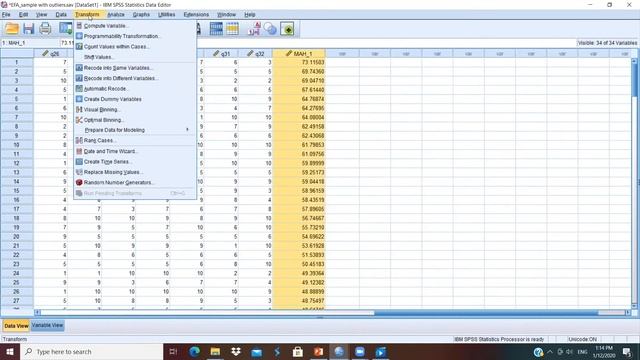The image size is (640, 360).
Task: Click the Select Cases toolbar icon
Action: tap(232, 29)
